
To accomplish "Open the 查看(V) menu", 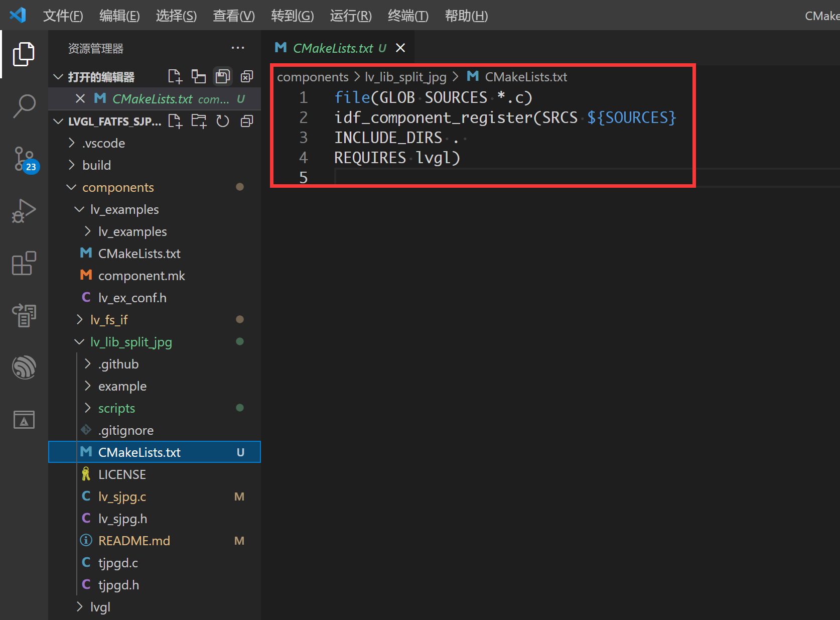I will [233, 16].
